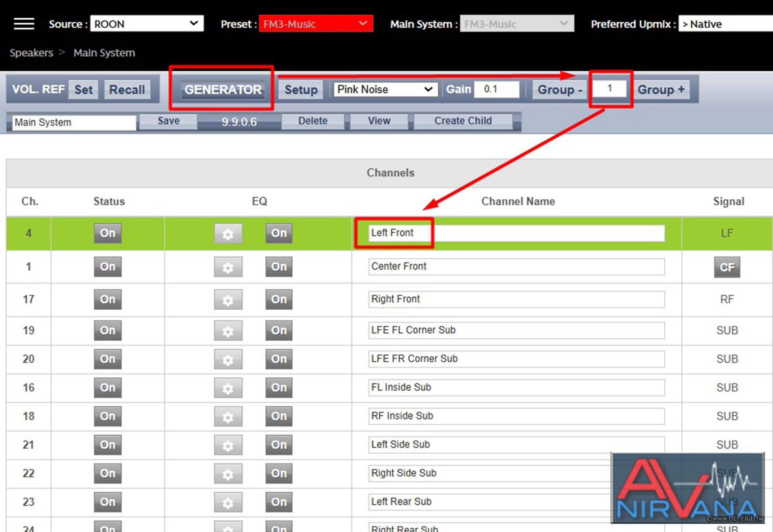Open EQ settings gear for Center Front

[x=228, y=267]
